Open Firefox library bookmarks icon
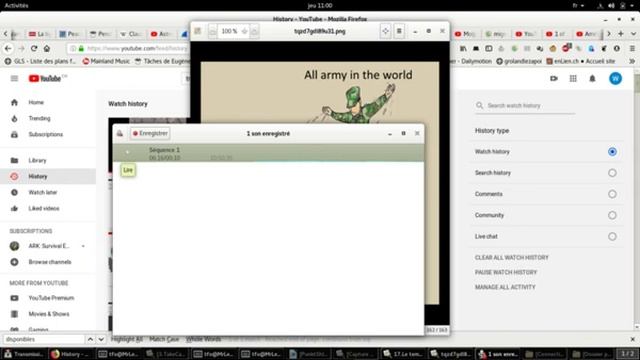Image resolution: width=640 pixels, height=360 pixels. click(x=463, y=49)
